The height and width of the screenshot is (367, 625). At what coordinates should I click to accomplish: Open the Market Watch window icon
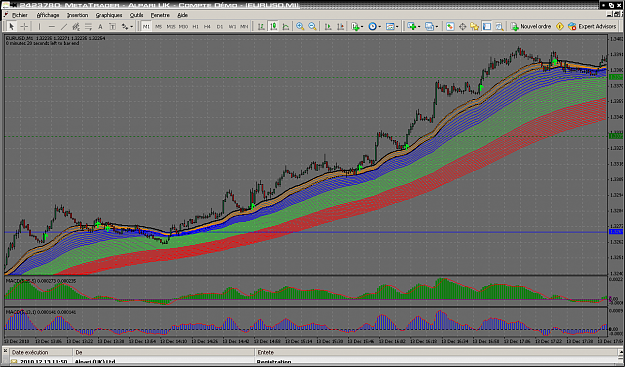450,27
